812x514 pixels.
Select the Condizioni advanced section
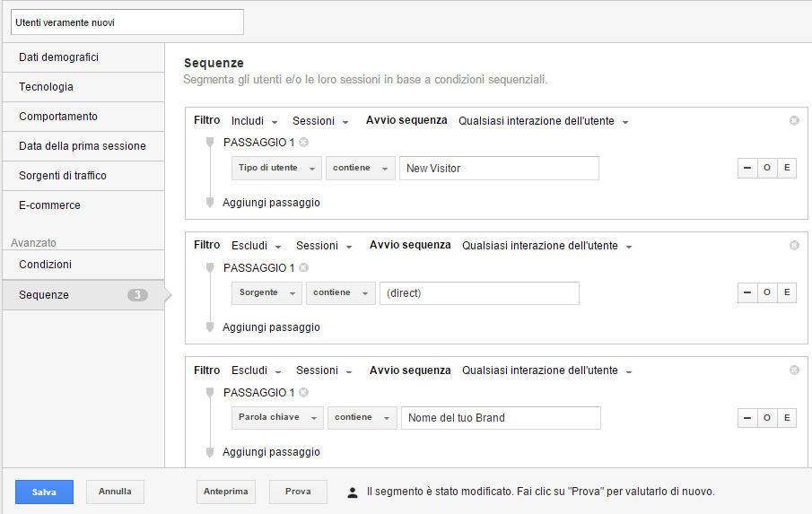tap(83, 265)
